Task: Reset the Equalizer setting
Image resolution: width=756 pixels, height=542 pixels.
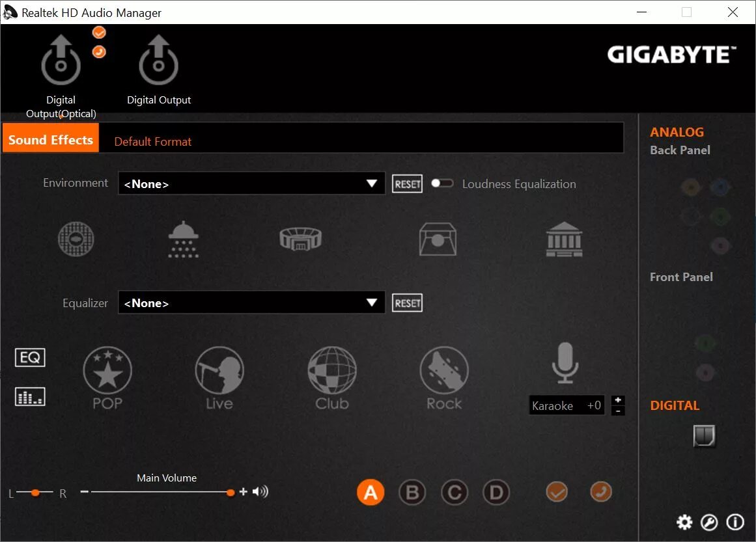Action: (x=407, y=303)
